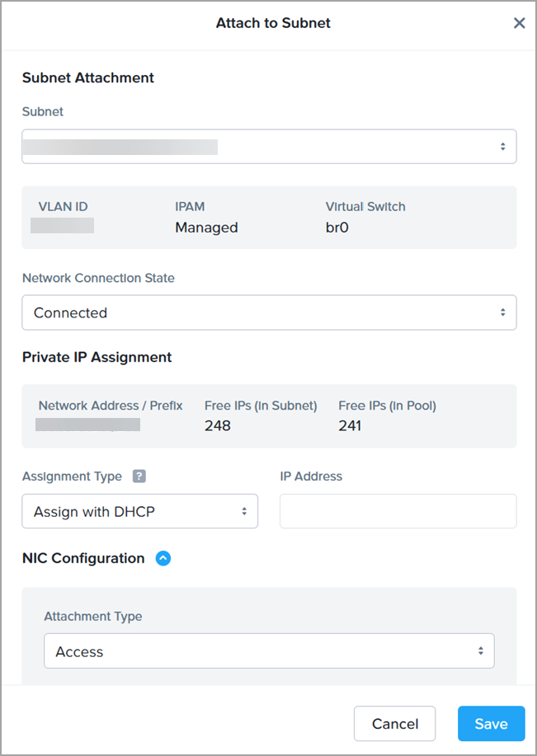537x756 pixels.
Task: Click the IPAM Managed value
Action: pos(206,228)
